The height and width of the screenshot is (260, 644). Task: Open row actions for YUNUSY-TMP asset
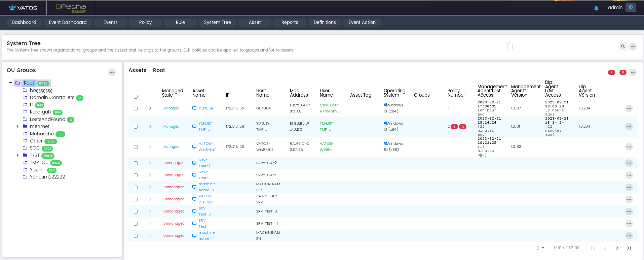pyautogui.click(x=629, y=127)
